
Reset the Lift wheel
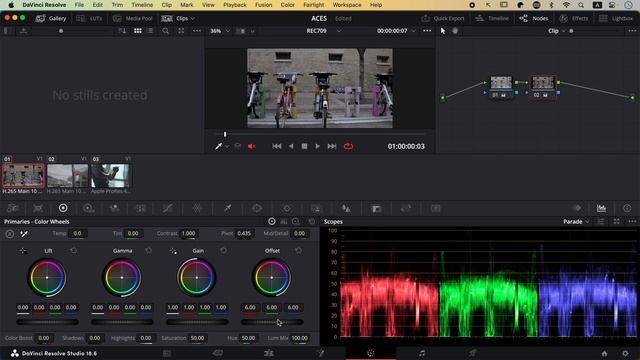[73, 250]
